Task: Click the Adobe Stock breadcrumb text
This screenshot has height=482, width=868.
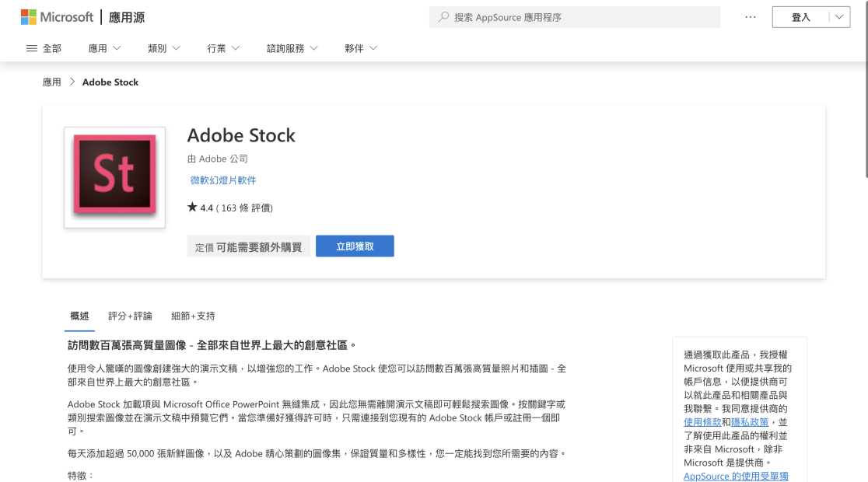Action: 110,82
